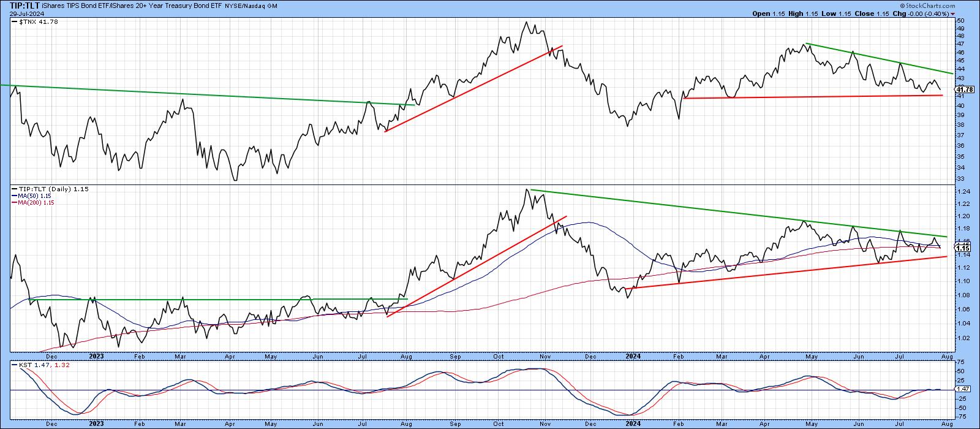Click the 2023 label on the bottom date axis

[x=97, y=424]
